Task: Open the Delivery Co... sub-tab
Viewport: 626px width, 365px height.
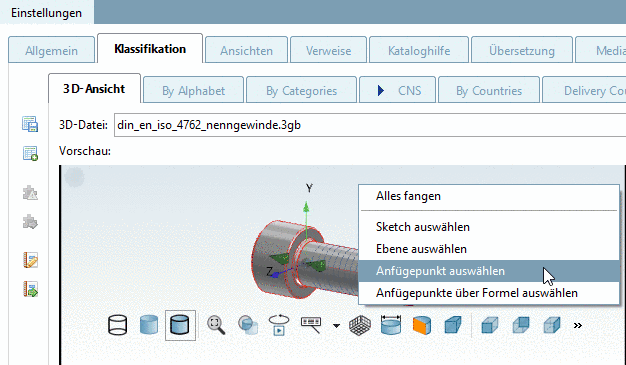Action: coord(584,90)
